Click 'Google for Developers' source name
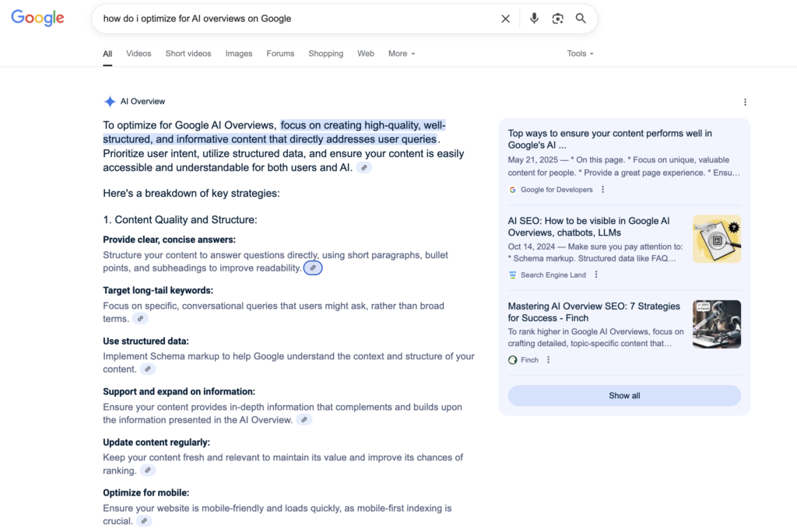Viewport: 797px width, 532px height. (x=556, y=190)
